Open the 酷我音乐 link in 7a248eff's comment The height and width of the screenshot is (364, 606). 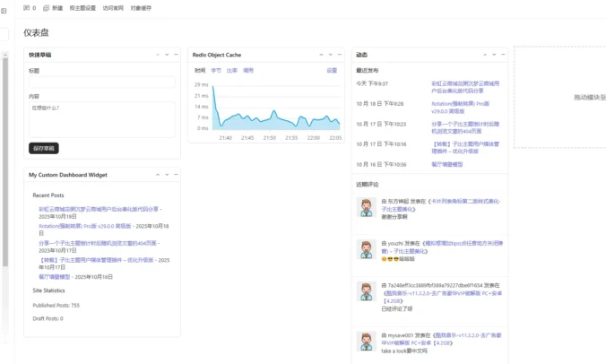click(442, 297)
